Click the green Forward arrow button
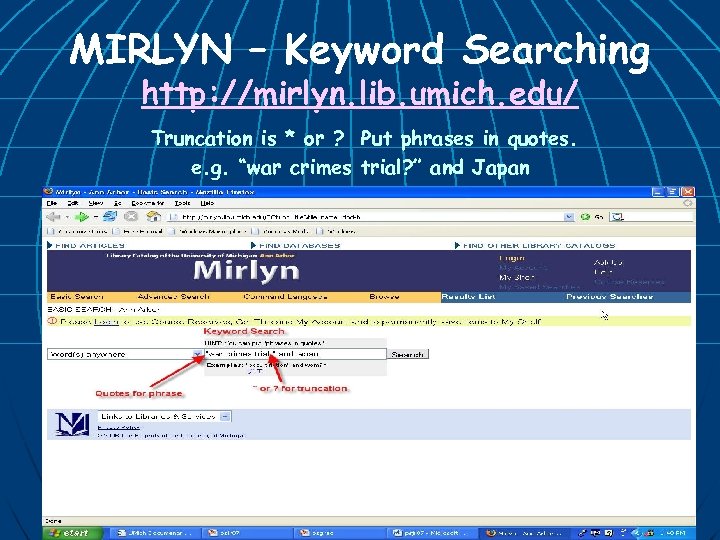 (82, 217)
